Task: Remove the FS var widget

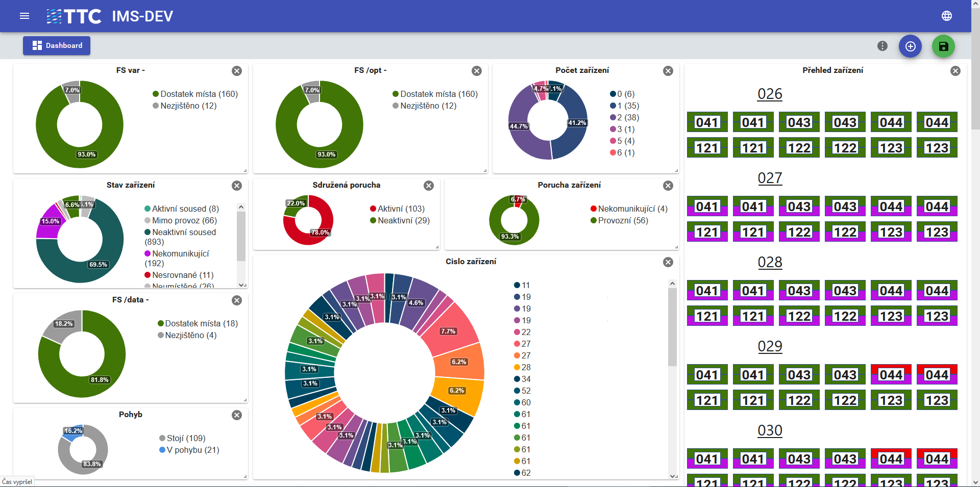Action: pyautogui.click(x=237, y=71)
